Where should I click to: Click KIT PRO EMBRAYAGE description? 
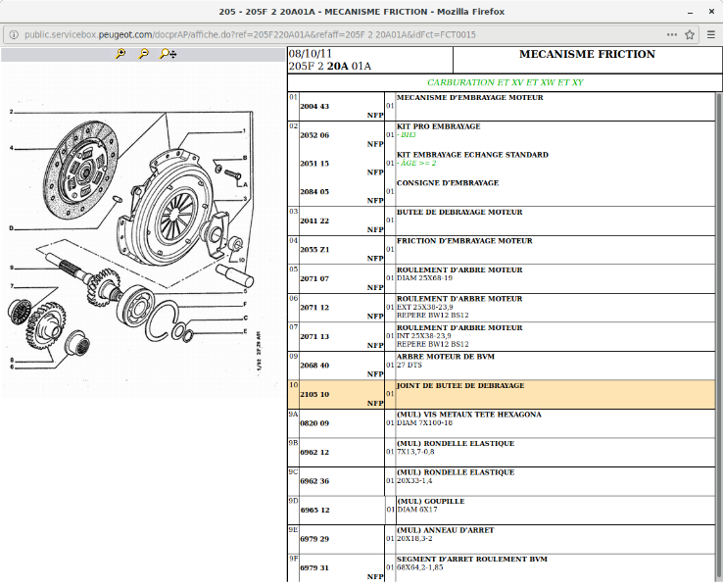pos(439,126)
